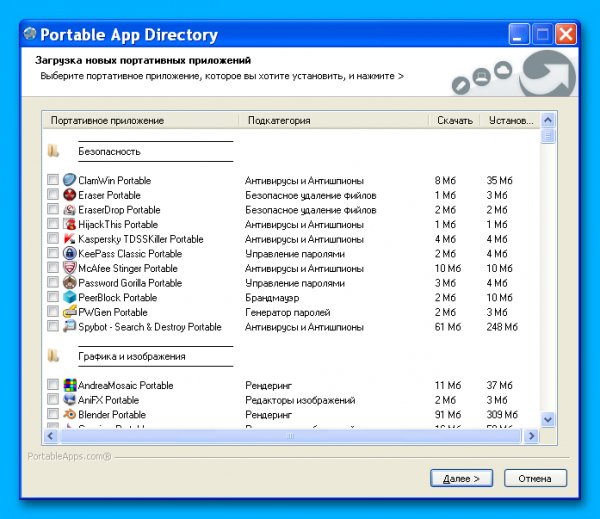This screenshot has height=519, width=600.
Task: Click the Blender Portable logo icon
Action: point(70,414)
